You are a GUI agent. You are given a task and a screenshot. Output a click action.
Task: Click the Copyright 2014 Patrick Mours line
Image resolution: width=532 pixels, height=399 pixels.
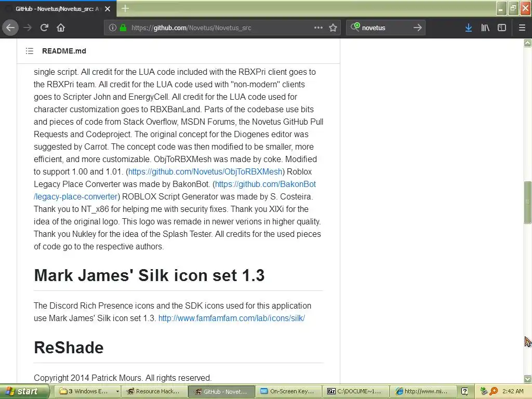(123, 378)
